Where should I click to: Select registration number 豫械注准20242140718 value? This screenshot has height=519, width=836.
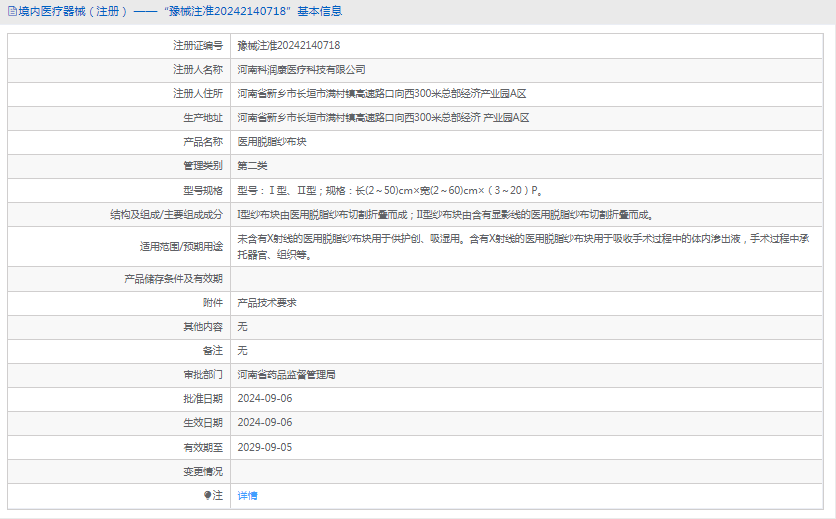(x=288, y=45)
